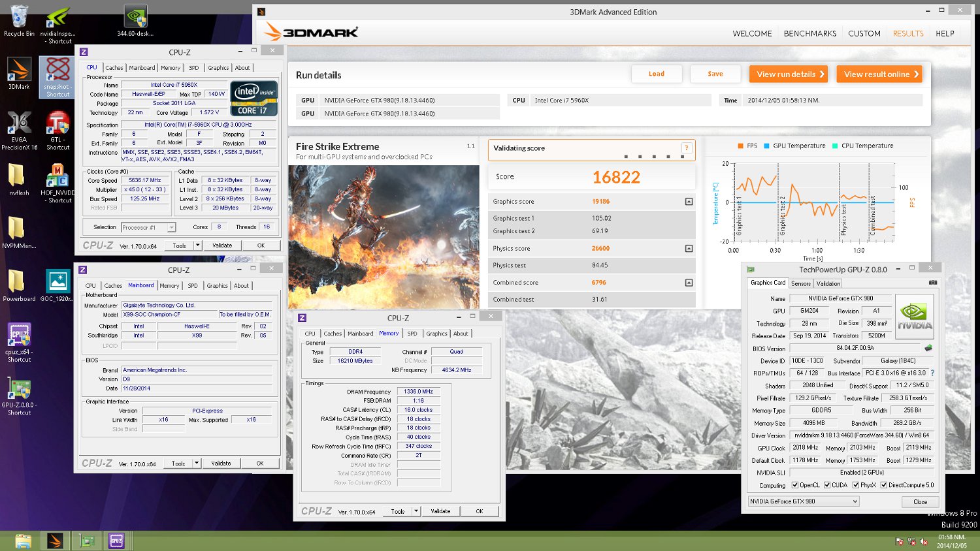
Task: Open Tools dropdown arrow in CPU-Z CPU window
Action: pos(198,245)
